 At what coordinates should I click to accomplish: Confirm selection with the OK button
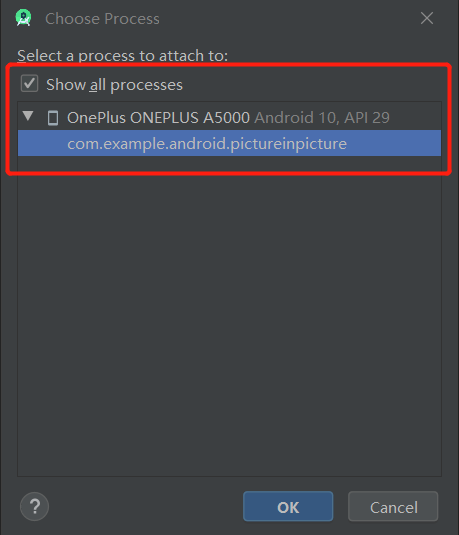(288, 507)
